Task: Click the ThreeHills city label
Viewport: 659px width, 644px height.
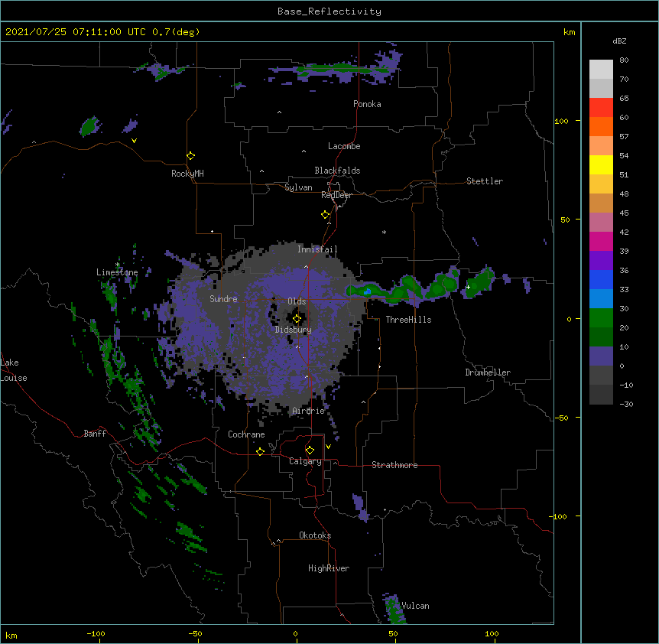Action: coord(408,320)
